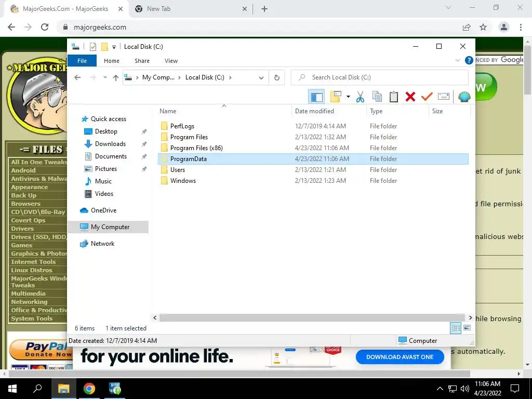Switch to the View ribbon tab
Image resolution: width=532 pixels, height=399 pixels.
pyautogui.click(x=171, y=61)
